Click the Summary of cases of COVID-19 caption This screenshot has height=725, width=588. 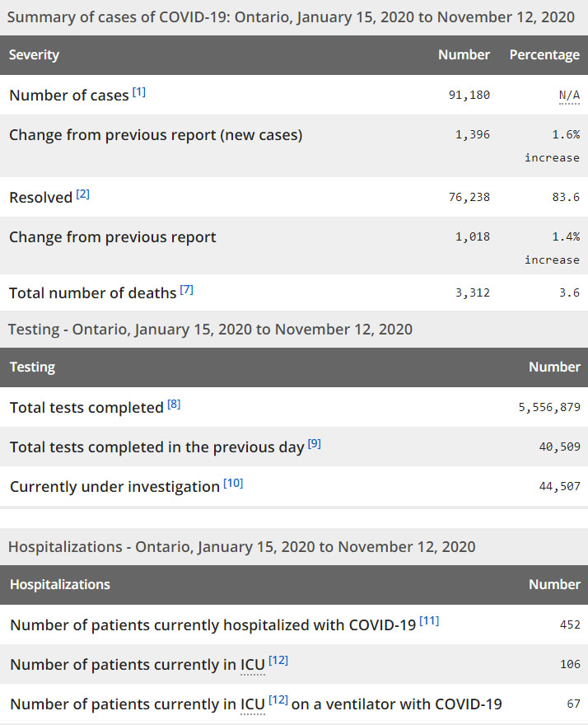point(291,16)
